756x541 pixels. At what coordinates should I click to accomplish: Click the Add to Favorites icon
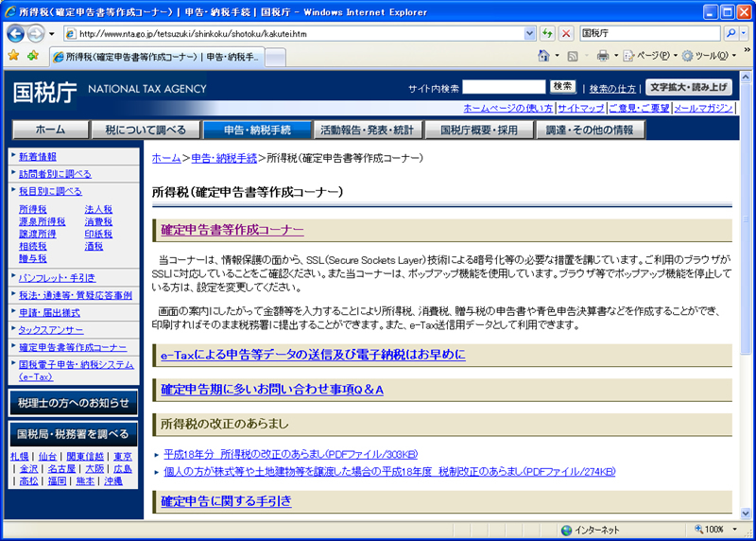[x=34, y=56]
